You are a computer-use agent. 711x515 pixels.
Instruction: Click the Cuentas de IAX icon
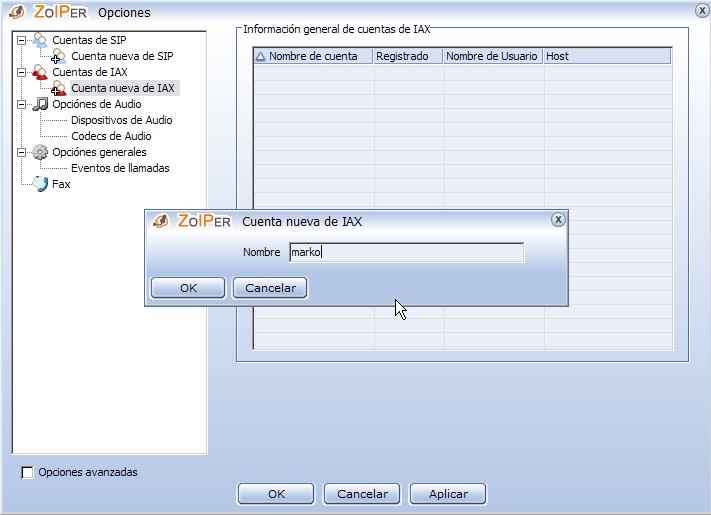point(40,72)
